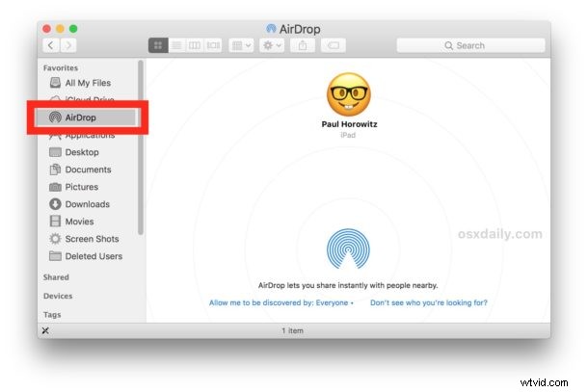Image resolution: width=588 pixels, height=392 pixels.
Task: Click the Documents sidebar icon
Action: pos(55,170)
